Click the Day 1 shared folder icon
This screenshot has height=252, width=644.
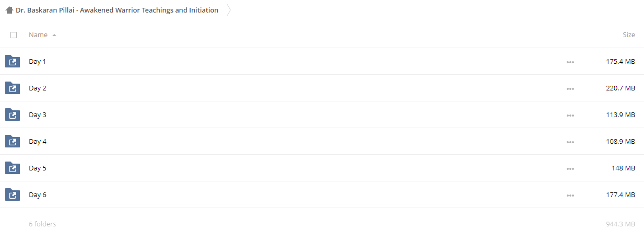coord(13,61)
